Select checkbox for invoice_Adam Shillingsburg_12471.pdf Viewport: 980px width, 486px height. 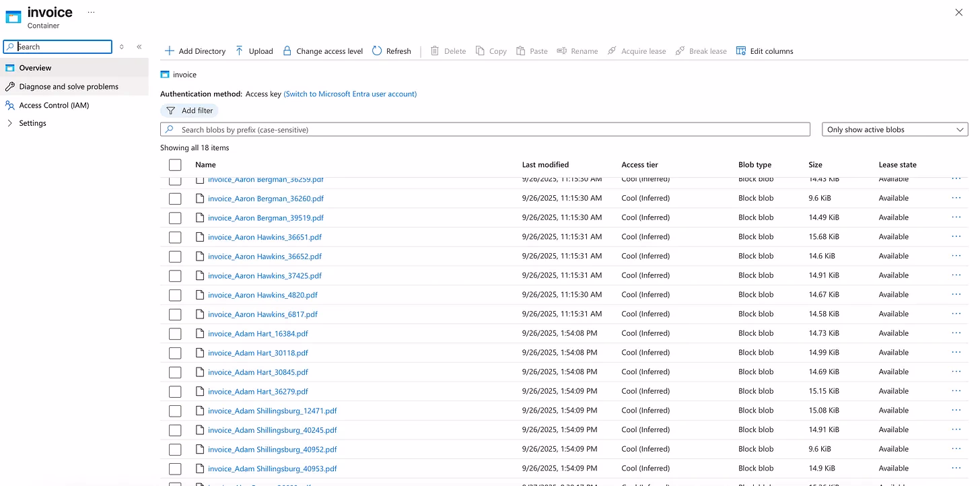(175, 411)
